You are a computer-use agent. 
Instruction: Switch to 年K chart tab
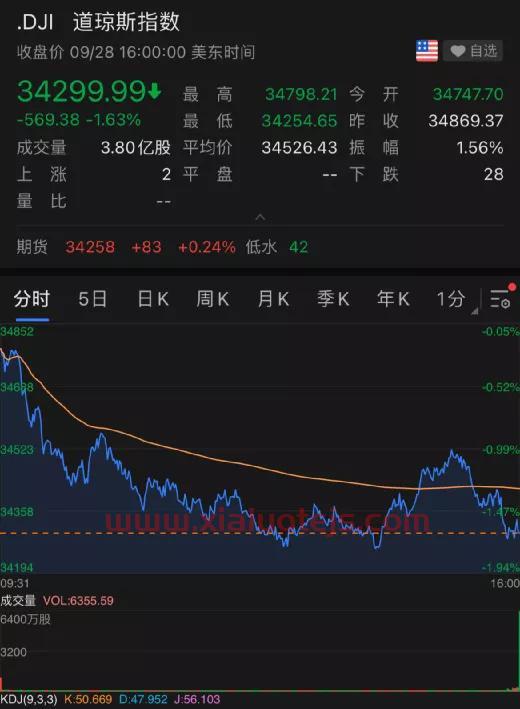[393, 299]
